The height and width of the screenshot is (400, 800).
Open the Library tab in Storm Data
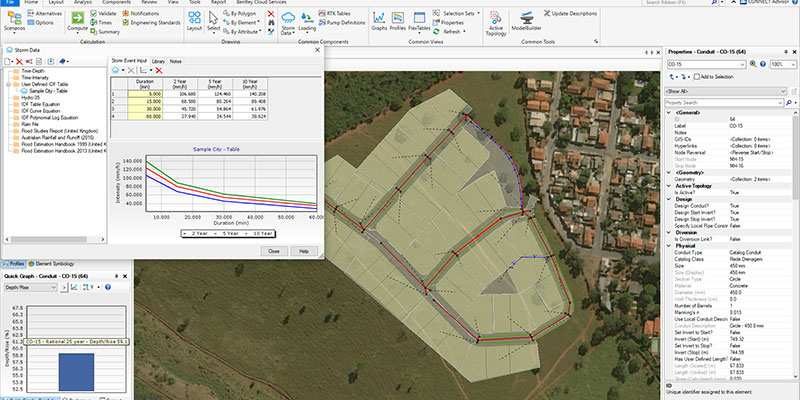[157, 62]
